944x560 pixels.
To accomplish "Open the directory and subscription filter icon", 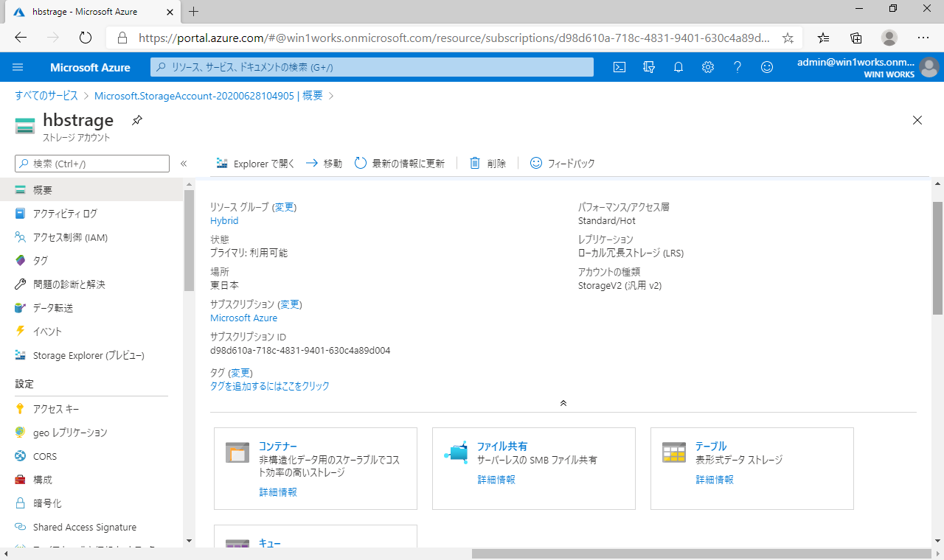I will point(649,67).
